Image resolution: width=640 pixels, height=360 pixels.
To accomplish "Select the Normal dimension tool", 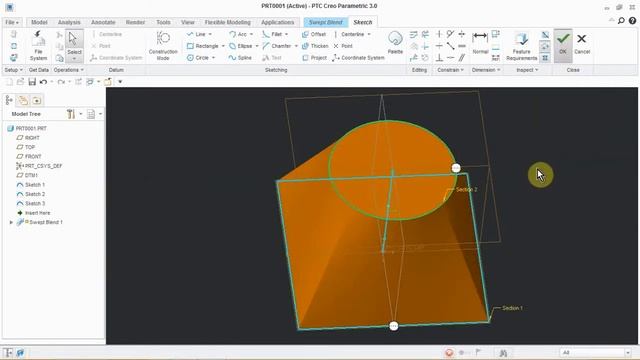I will [480, 43].
